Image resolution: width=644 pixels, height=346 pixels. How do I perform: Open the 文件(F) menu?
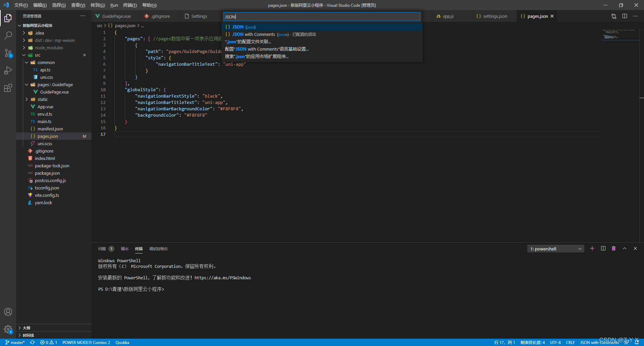tap(21, 5)
